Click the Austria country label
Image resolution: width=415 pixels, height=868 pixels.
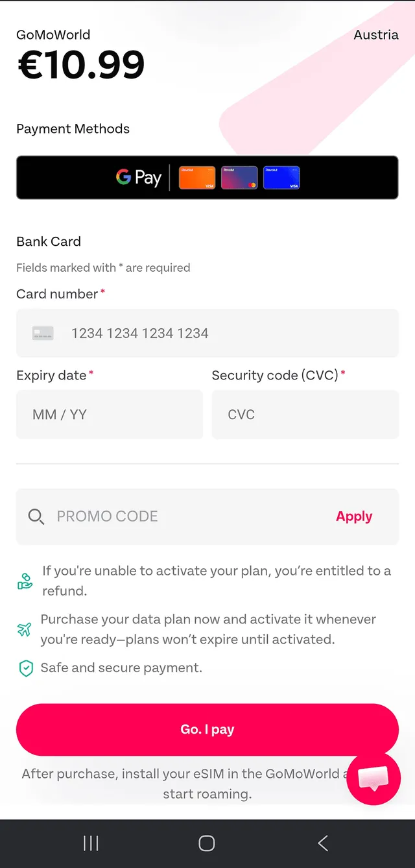(x=376, y=35)
